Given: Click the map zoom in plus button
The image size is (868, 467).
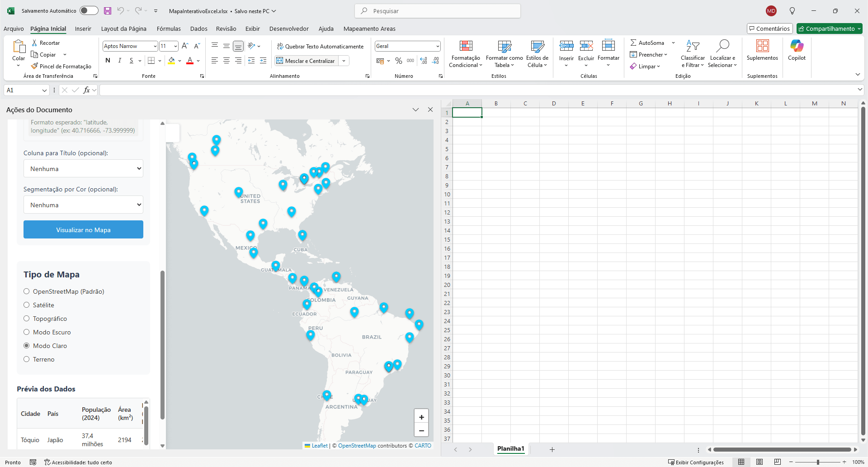Looking at the screenshot, I should tap(421, 417).
